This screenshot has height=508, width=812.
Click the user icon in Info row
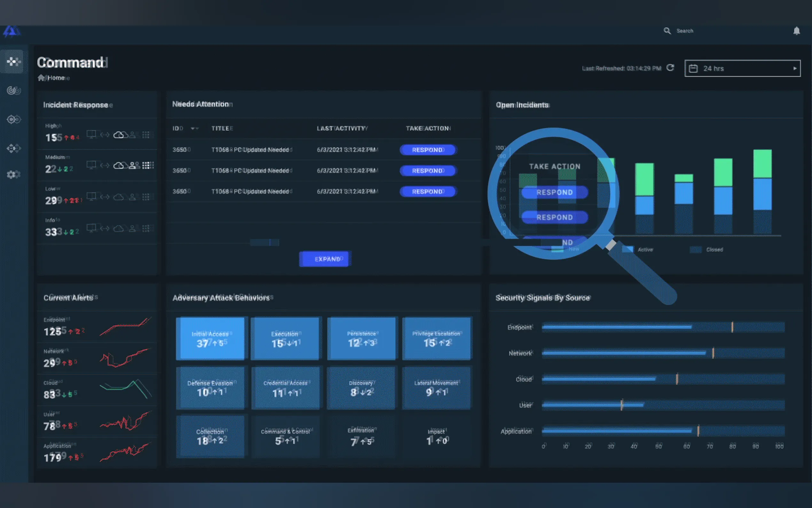tap(132, 228)
